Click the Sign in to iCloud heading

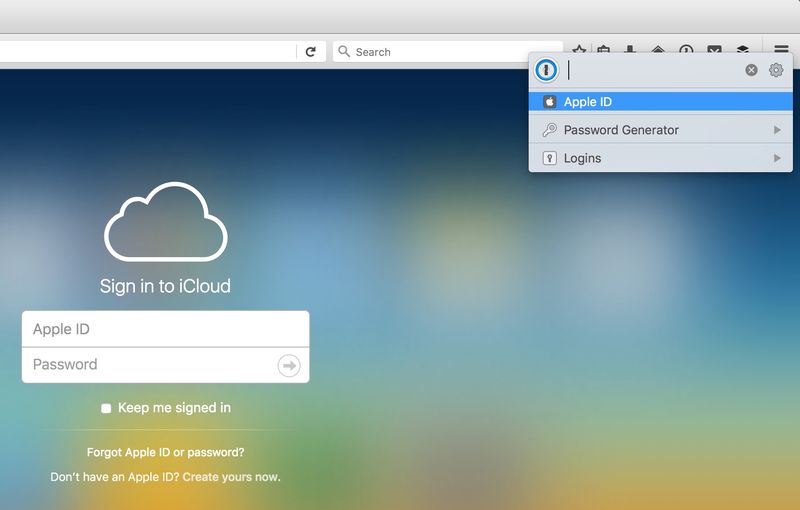165,286
